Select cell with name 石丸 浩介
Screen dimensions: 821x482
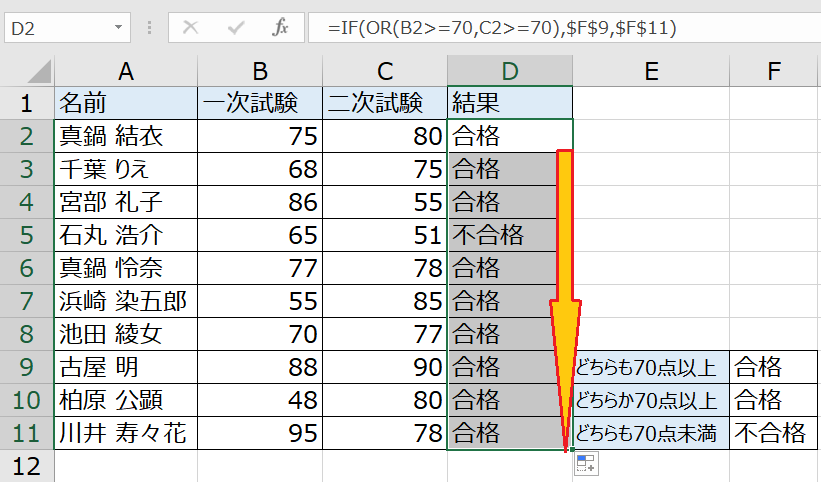pos(126,235)
